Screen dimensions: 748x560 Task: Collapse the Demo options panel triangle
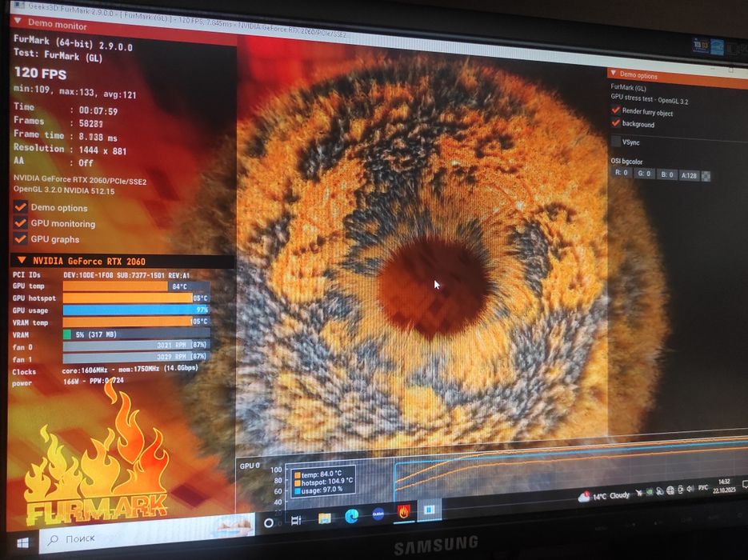613,73
